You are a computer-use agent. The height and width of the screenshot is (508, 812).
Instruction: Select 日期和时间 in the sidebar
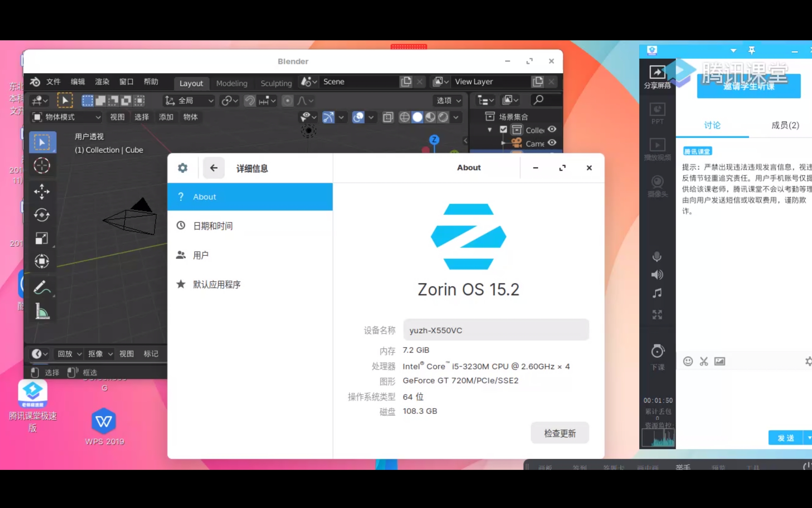[x=250, y=226]
